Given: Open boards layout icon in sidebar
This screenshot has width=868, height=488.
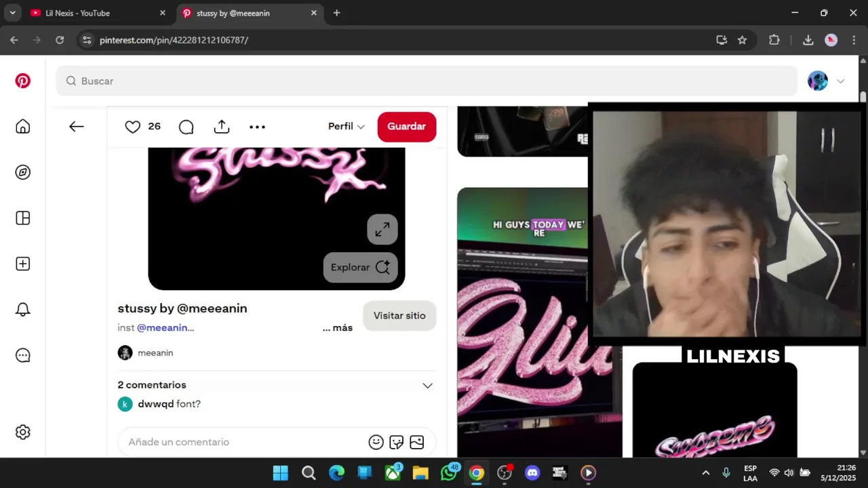Looking at the screenshot, I should point(23,218).
